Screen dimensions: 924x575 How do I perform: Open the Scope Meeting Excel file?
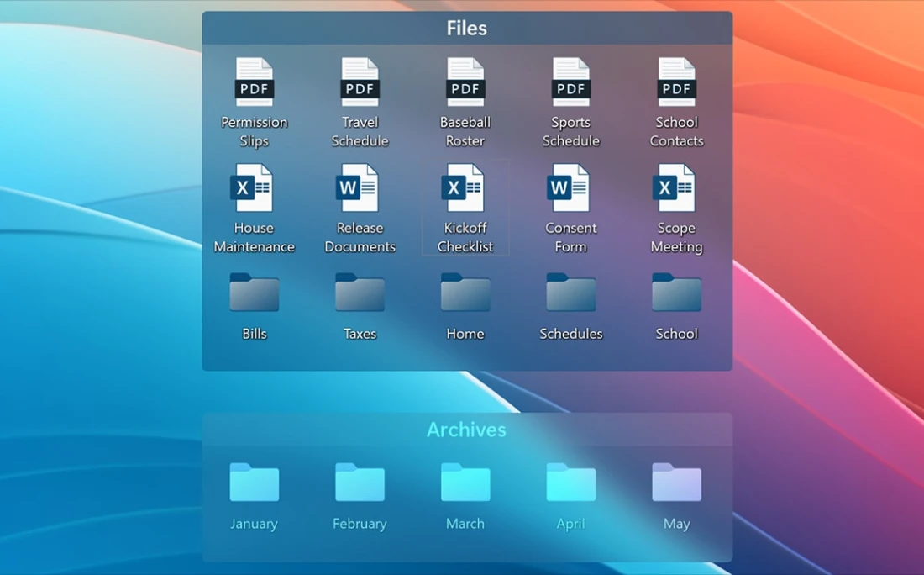[676, 189]
